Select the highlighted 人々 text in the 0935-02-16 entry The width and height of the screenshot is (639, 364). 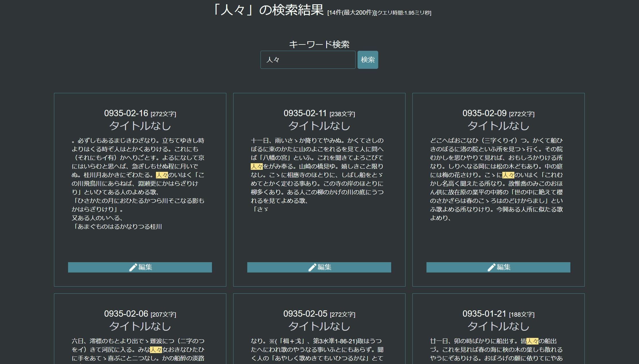point(161,175)
